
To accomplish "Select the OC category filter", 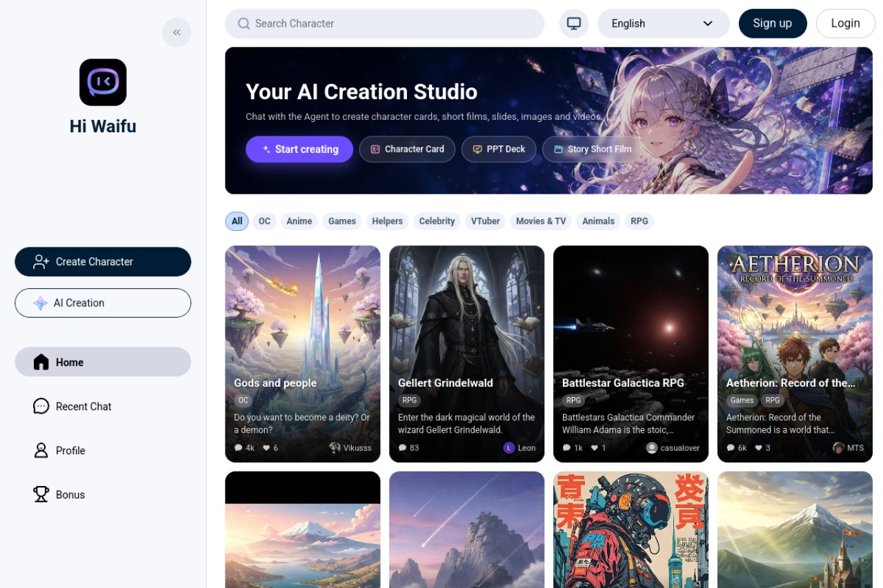I will click(x=264, y=221).
